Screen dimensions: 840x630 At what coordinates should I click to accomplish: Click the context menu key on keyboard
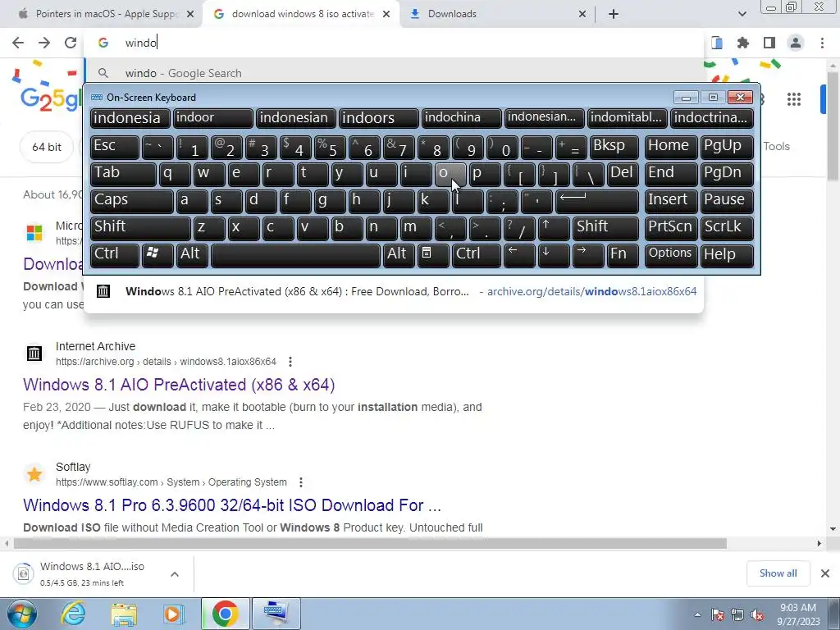coord(433,255)
